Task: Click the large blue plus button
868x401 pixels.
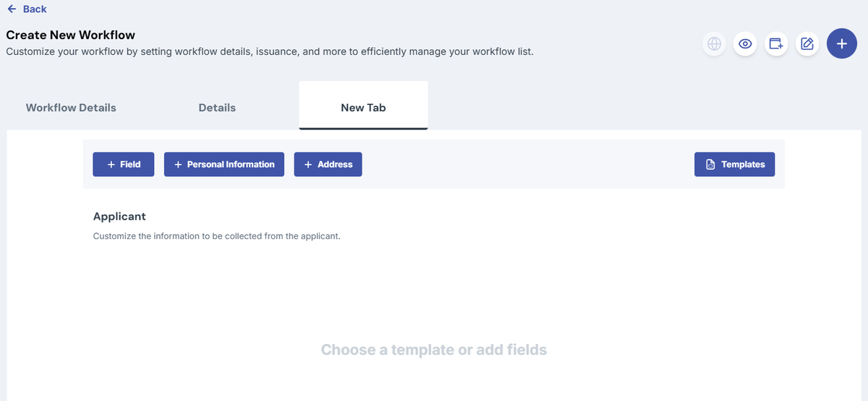Action: tap(842, 44)
